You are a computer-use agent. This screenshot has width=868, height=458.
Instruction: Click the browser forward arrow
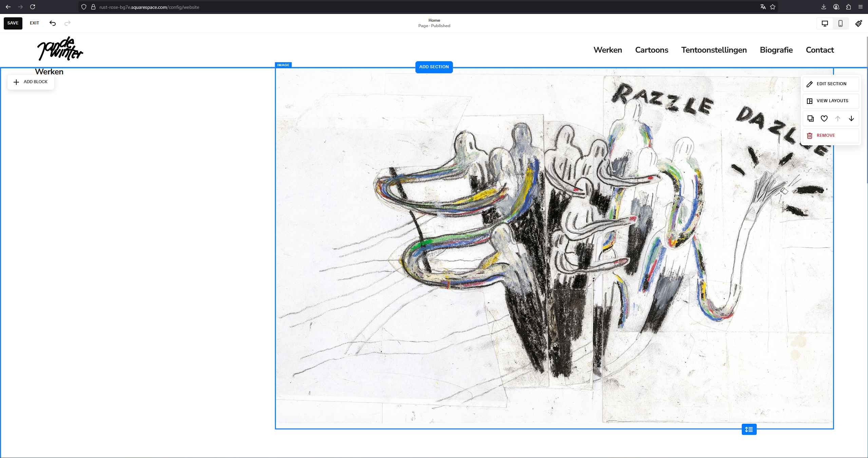[20, 7]
